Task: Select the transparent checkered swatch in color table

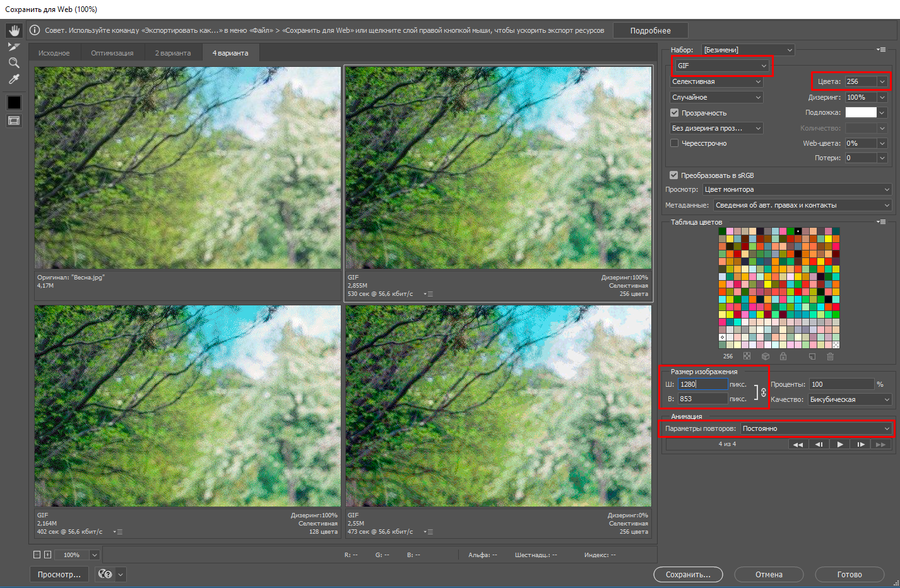Action: tap(836, 344)
